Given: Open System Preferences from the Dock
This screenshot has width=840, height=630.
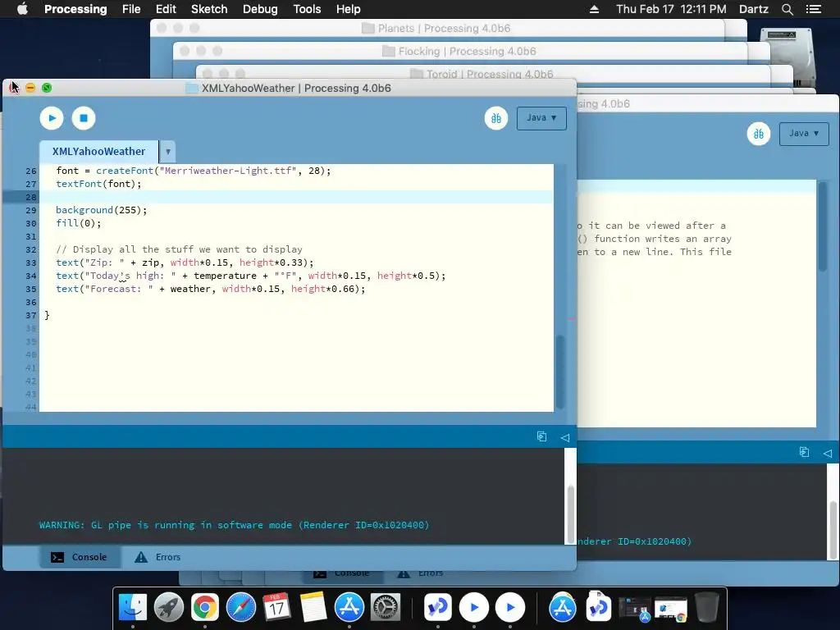Looking at the screenshot, I should click(386, 608).
